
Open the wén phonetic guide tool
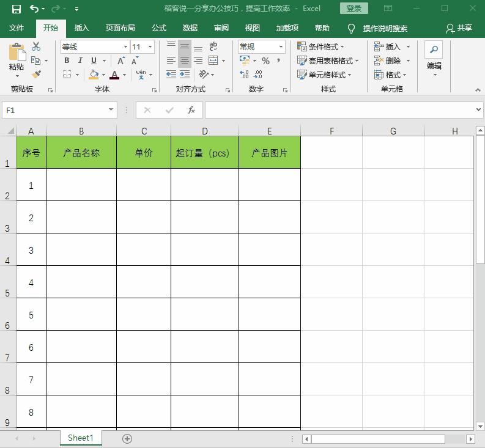141,75
